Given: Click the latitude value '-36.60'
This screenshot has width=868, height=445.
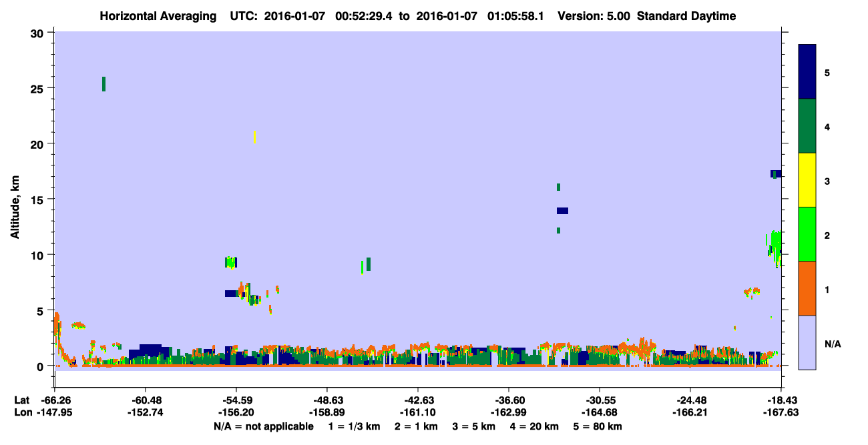Looking at the screenshot, I should click(x=509, y=400).
